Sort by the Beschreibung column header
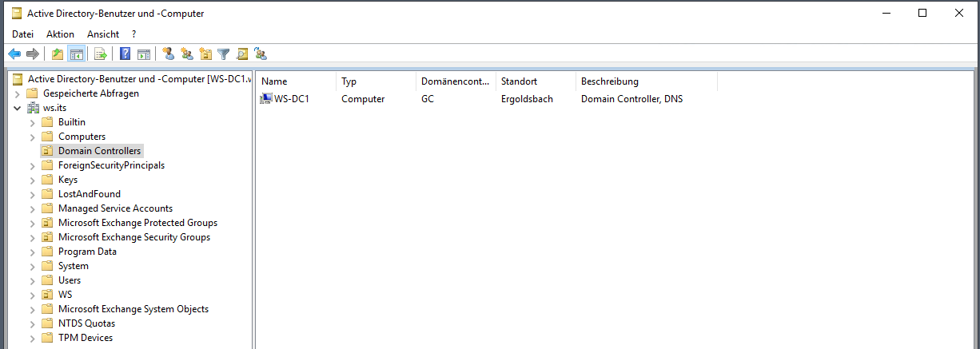 coord(646,81)
